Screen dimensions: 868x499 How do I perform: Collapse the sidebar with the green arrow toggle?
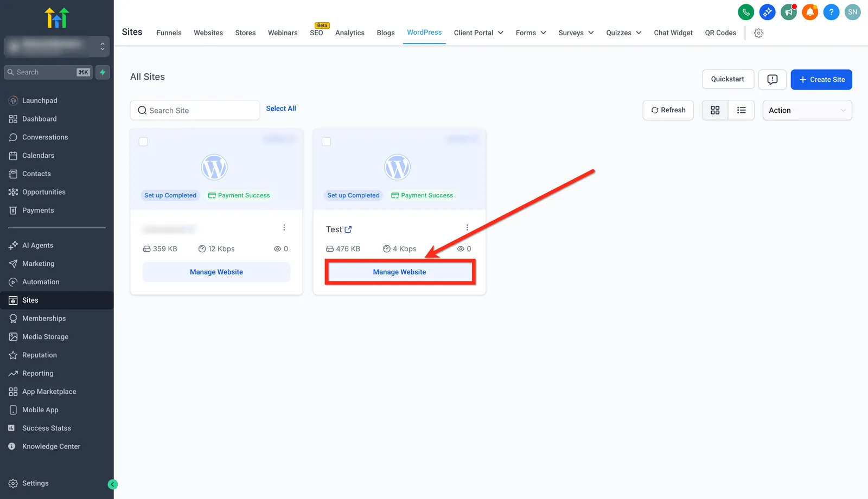pyautogui.click(x=113, y=484)
